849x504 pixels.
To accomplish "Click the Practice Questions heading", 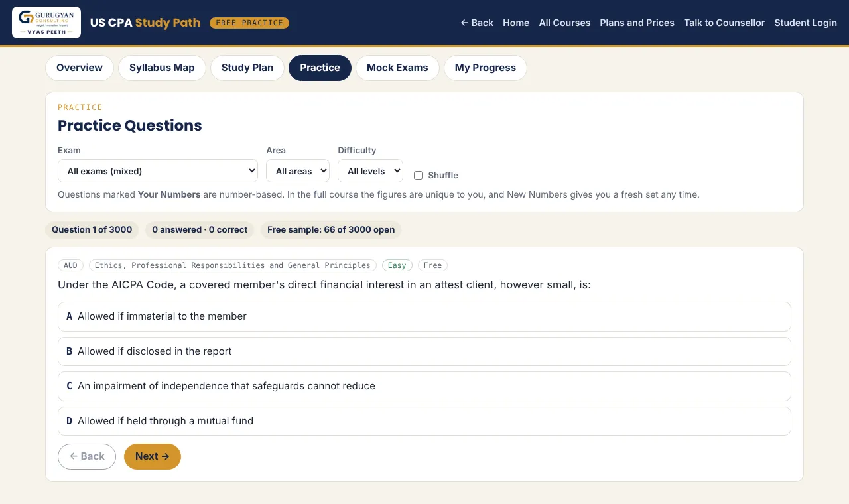I will point(130,125).
